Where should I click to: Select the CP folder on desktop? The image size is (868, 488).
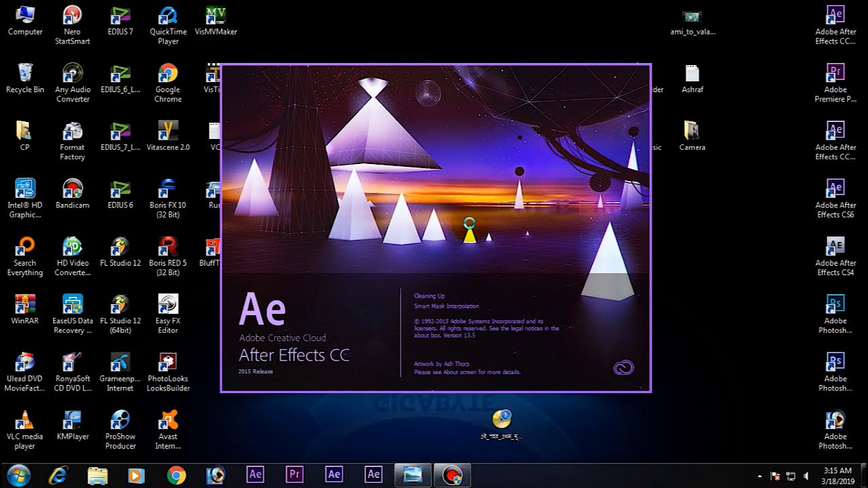[25, 136]
